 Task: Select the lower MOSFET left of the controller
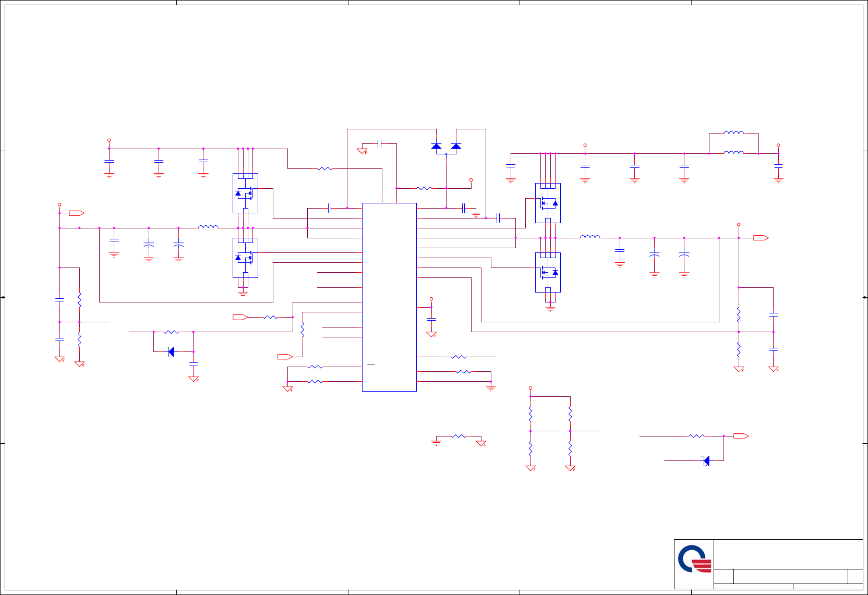point(245,258)
